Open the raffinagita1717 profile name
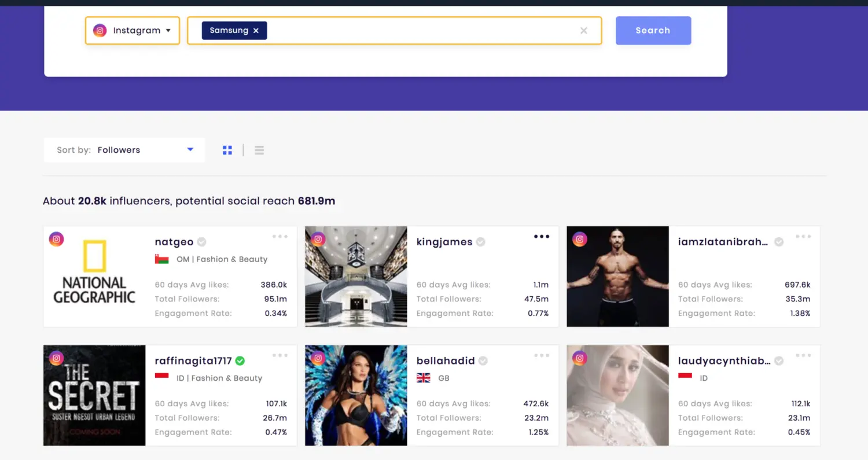Screen dimensions: 868x460 pos(193,360)
